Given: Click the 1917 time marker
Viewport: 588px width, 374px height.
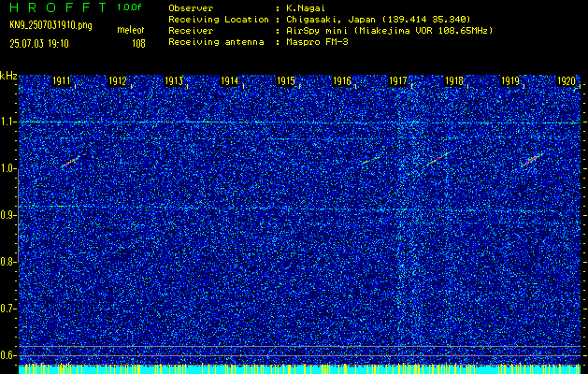Looking at the screenshot, I should (x=398, y=81).
